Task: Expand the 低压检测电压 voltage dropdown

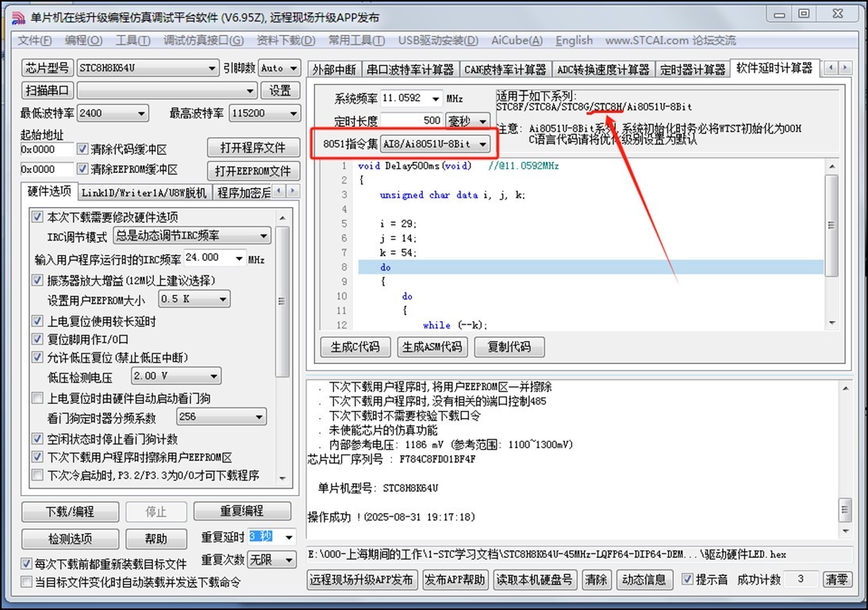Action: coord(213,376)
